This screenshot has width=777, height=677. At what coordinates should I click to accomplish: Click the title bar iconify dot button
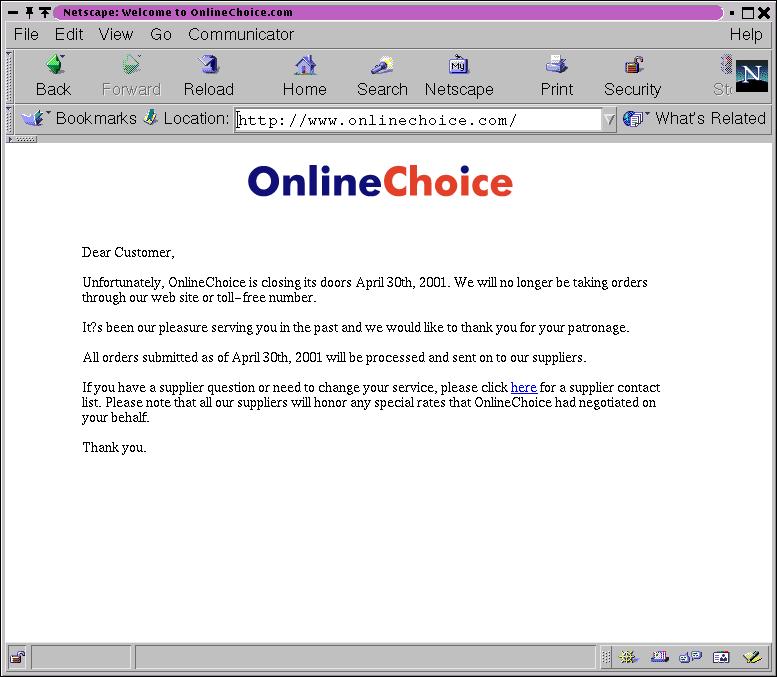[732, 13]
